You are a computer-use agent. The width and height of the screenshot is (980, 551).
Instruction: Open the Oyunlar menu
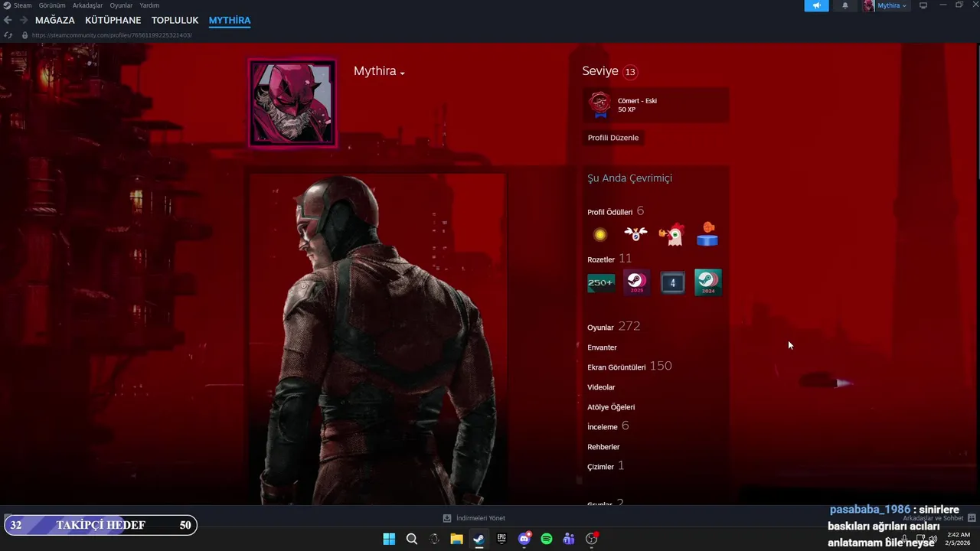[x=121, y=5]
